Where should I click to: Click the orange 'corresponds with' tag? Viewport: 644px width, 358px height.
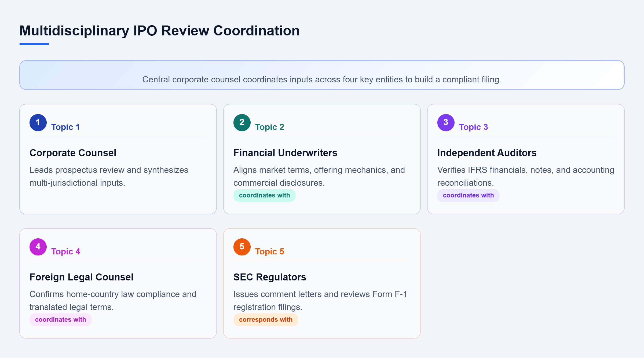pos(266,320)
